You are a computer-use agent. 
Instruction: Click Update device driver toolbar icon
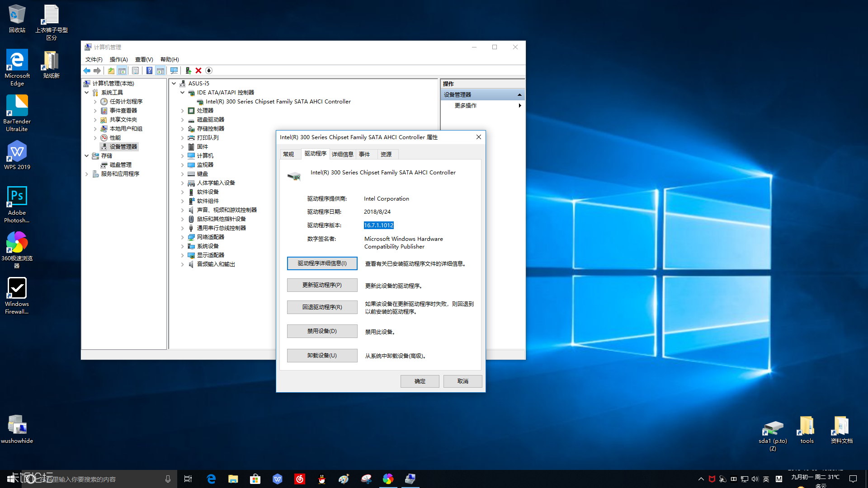pyautogui.click(x=188, y=70)
